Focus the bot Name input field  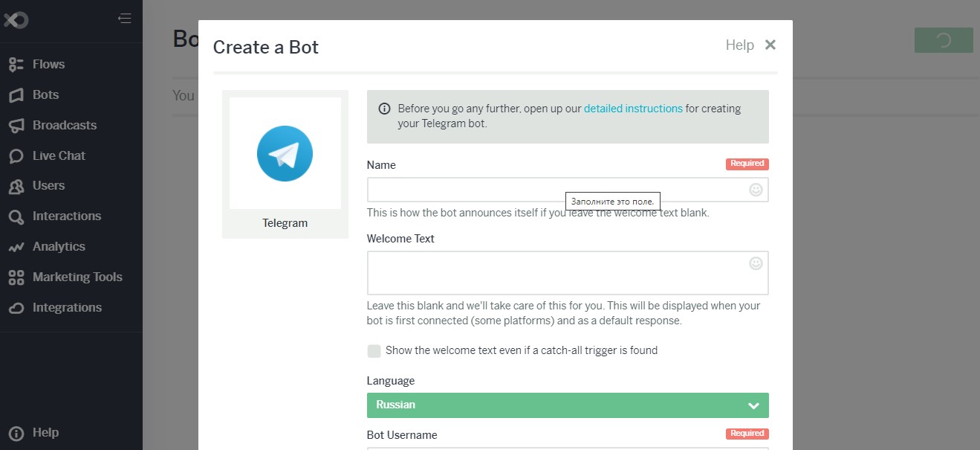pyautogui.click(x=568, y=190)
